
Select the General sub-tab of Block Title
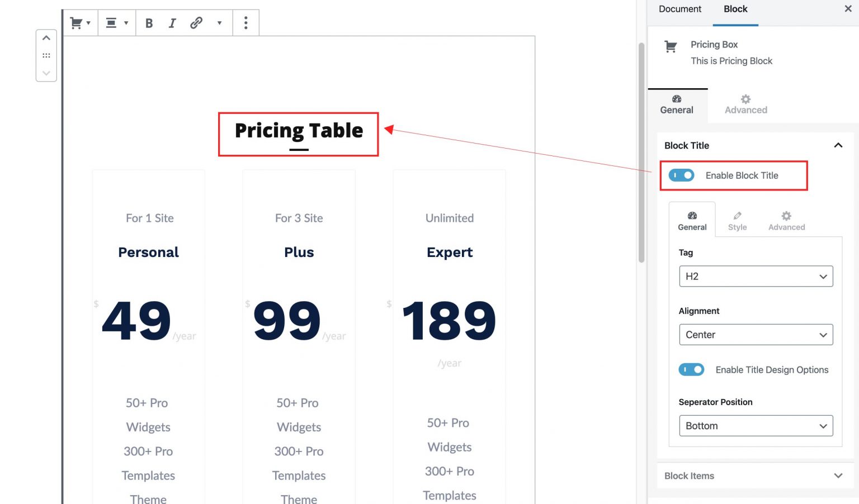[692, 220]
